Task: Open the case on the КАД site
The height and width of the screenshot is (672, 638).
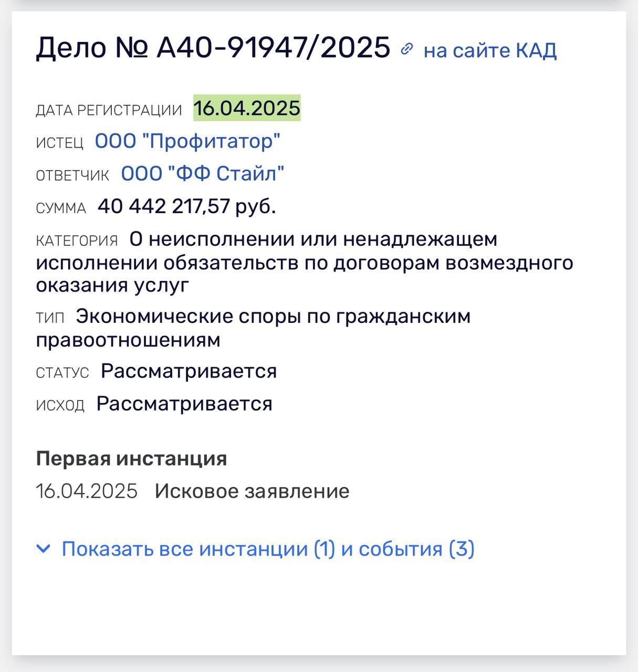Action: pyautogui.click(x=490, y=50)
